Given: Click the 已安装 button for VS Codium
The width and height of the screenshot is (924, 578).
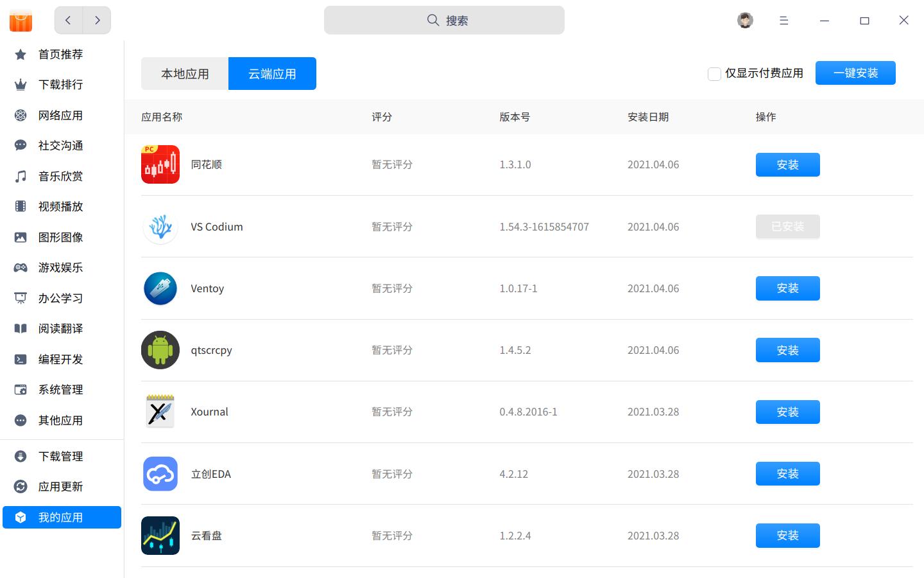Looking at the screenshot, I should coord(788,227).
